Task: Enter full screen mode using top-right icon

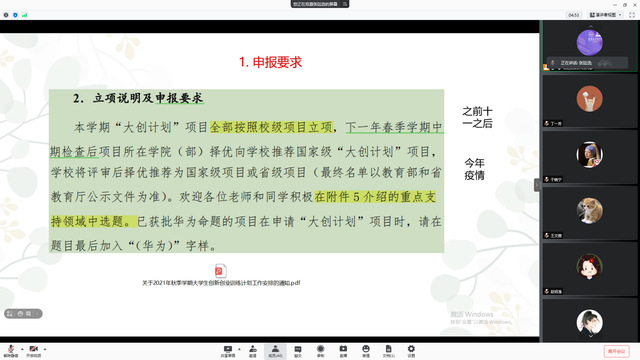Action: pos(632,15)
